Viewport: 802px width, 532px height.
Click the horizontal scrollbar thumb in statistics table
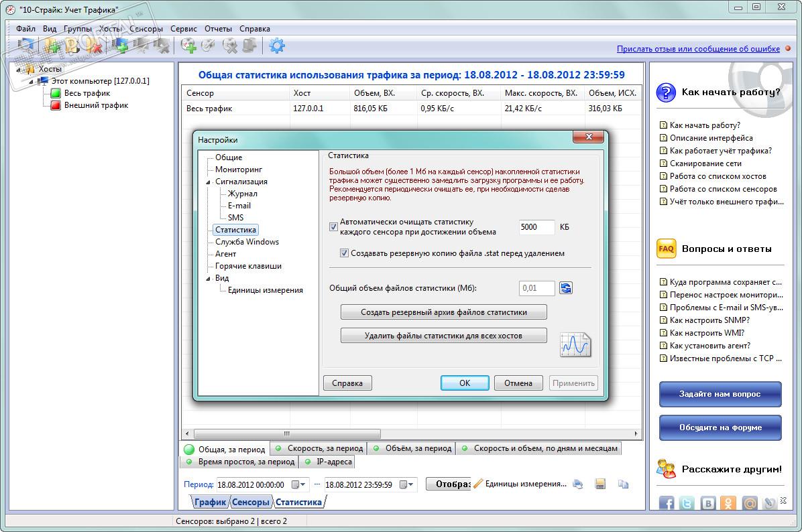pyautogui.click(x=287, y=434)
